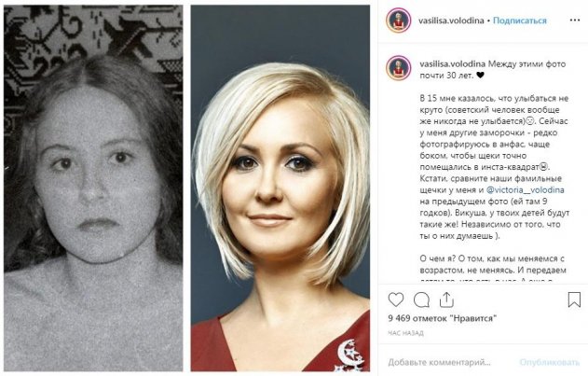The width and height of the screenshot is (588, 376).
Task: View the 9 469 likes count
Action: point(442,318)
